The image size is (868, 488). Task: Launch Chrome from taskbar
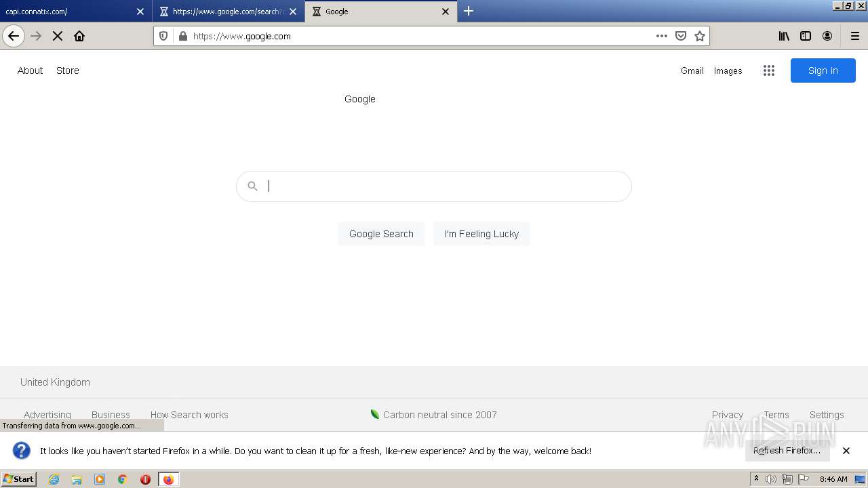pyautogui.click(x=123, y=479)
